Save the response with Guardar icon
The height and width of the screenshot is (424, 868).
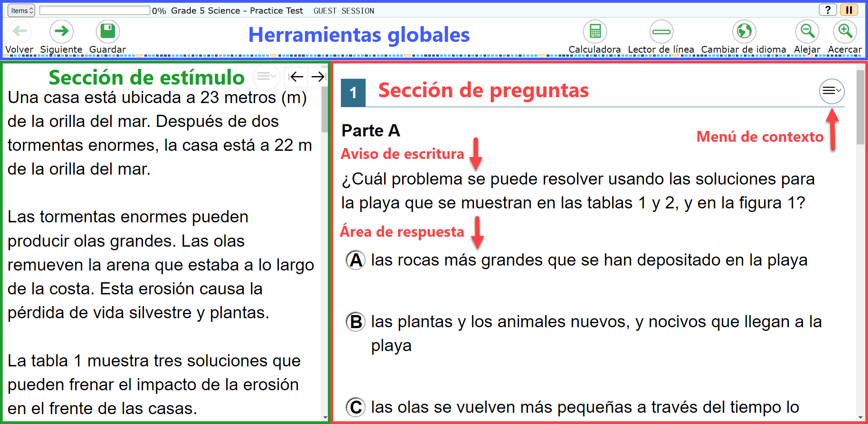tap(107, 32)
